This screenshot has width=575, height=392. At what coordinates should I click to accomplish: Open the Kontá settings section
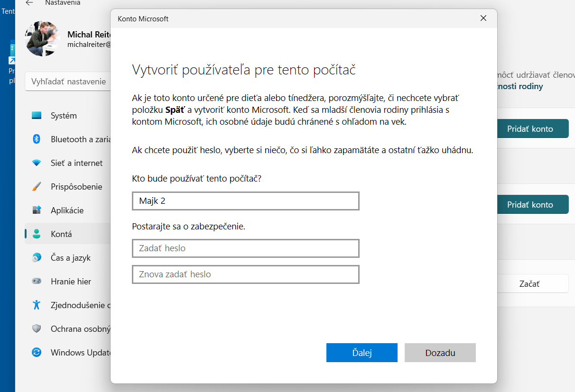coord(62,234)
